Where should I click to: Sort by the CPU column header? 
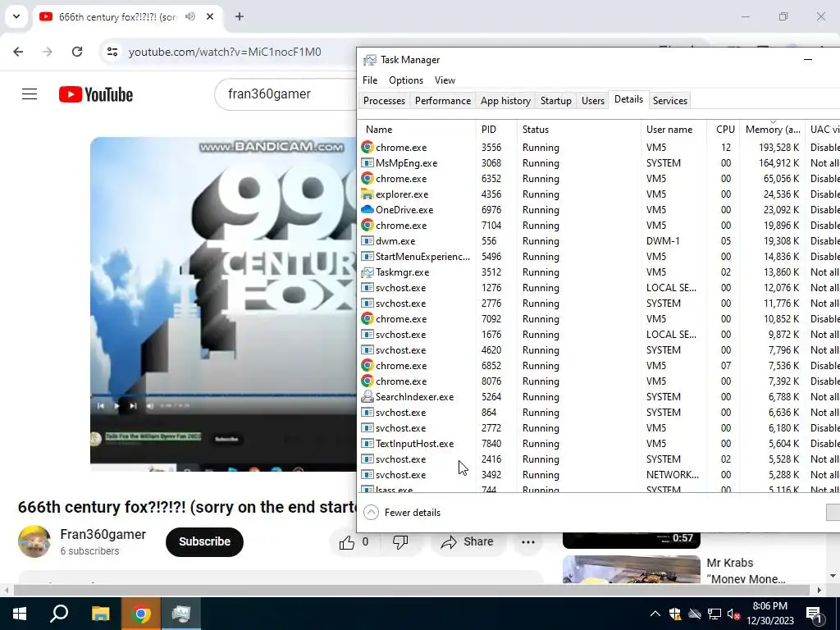click(x=725, y=129)
